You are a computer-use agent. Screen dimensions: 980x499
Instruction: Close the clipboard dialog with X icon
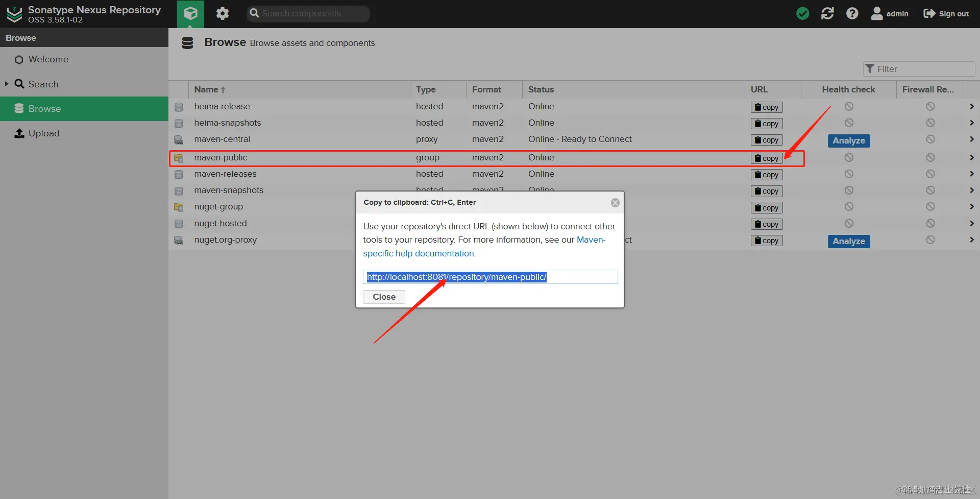point(615,203)
